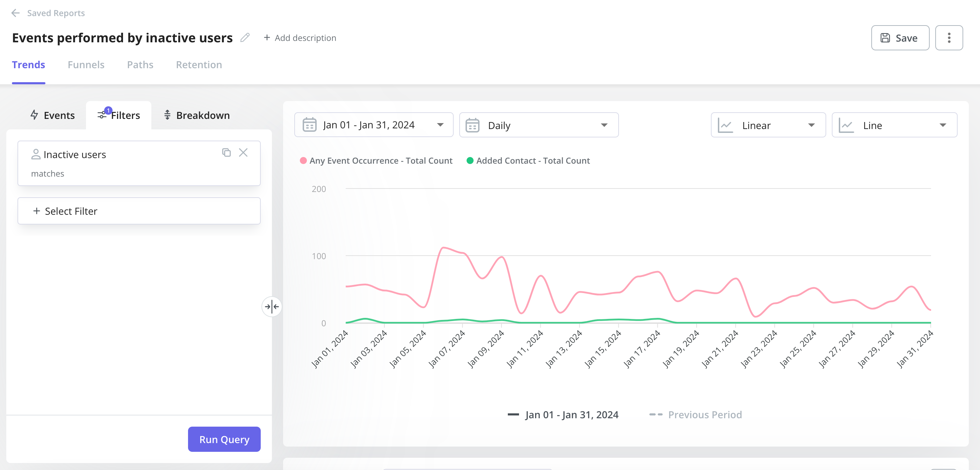Switch to the Retention tab
The height and width of the screenshot is (470, 980).
point(199,64)
